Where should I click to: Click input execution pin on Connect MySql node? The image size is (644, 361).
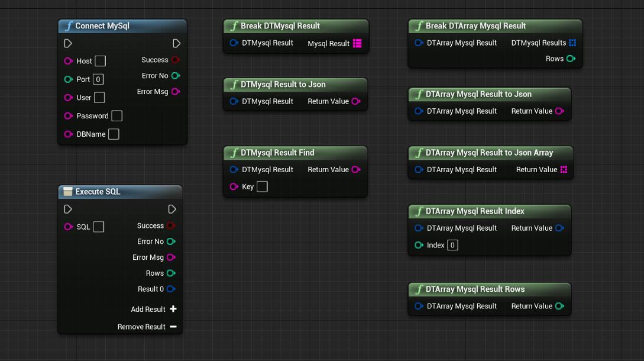[x=68, y=43]
